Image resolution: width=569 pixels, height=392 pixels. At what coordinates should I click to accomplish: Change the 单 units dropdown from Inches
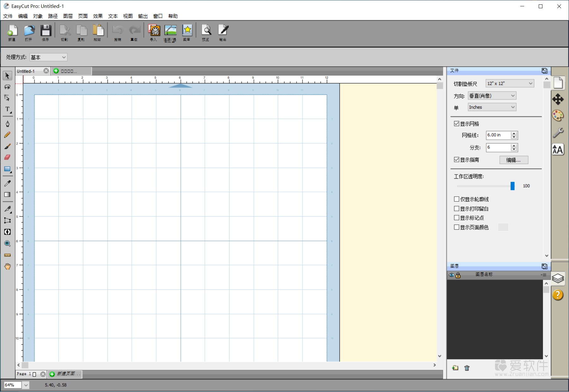492,107
